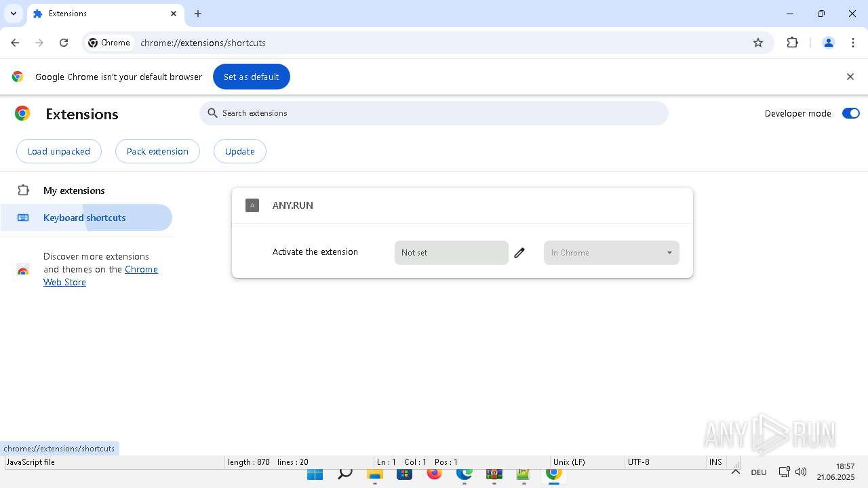Dismiss the default browser infobar

850,77
